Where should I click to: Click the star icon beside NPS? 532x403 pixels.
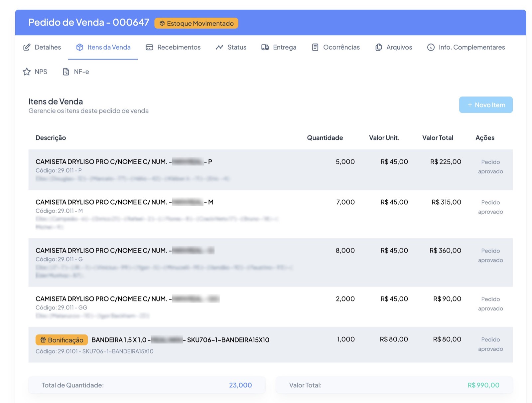(x=27, y=72)
